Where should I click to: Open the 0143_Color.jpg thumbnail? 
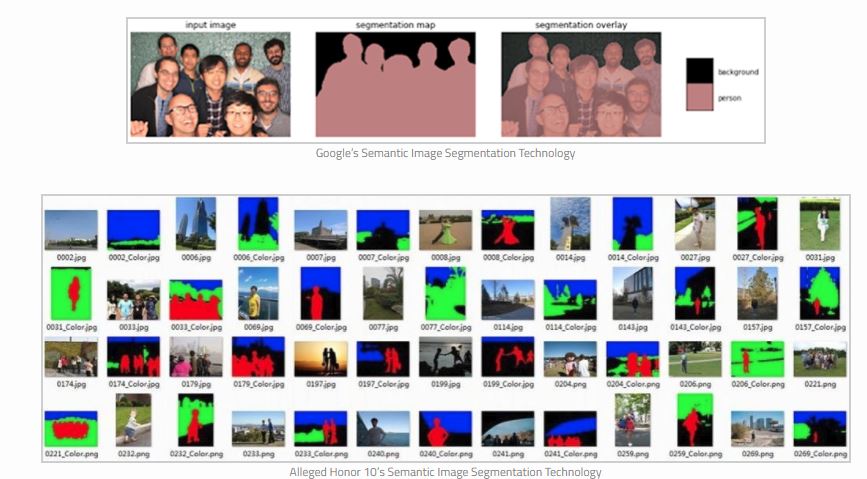pyautogui.click(x=695, y=294)
